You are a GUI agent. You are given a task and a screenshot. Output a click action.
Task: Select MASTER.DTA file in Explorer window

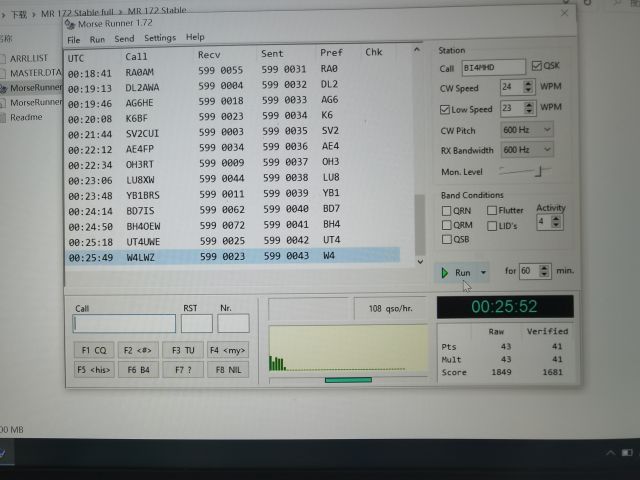coord(35,73)
